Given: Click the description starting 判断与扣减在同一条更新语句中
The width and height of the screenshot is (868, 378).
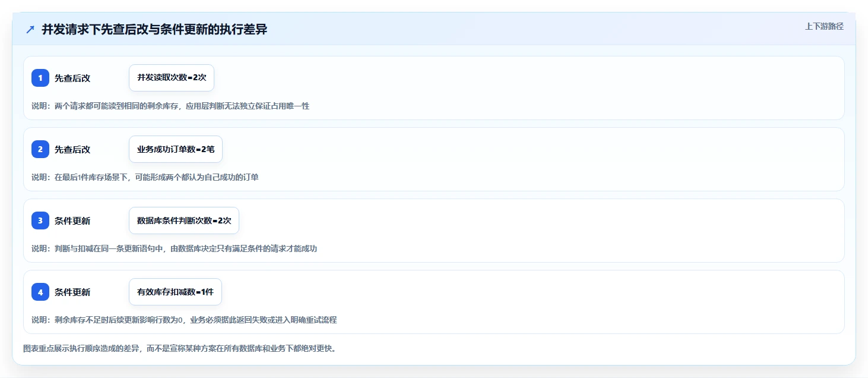Looking at the screenshot, I should 175,248.
